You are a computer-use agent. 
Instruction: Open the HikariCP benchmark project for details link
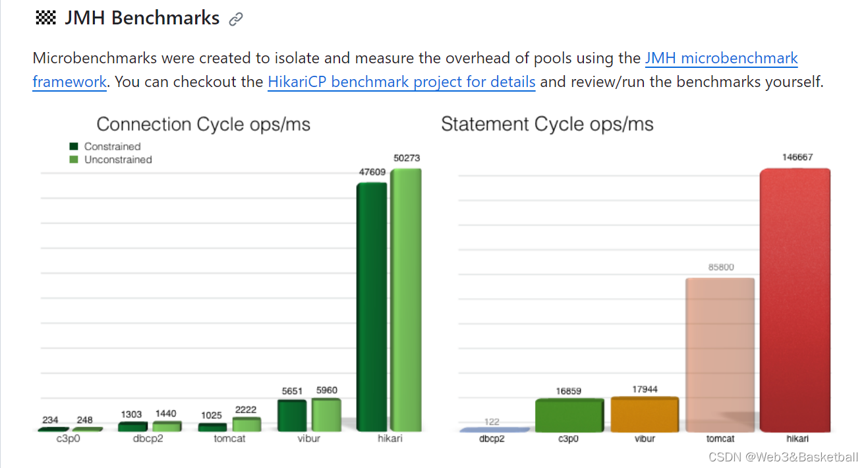click(401, 82)
